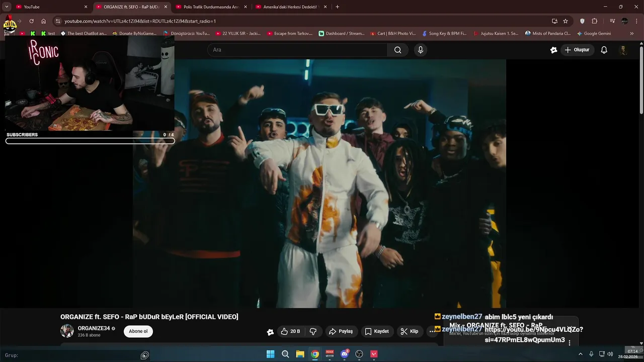Screen dimensions: 644x362
Task: Close the Polis Trafik Durdurmasında tab
Action: [246, 7]
